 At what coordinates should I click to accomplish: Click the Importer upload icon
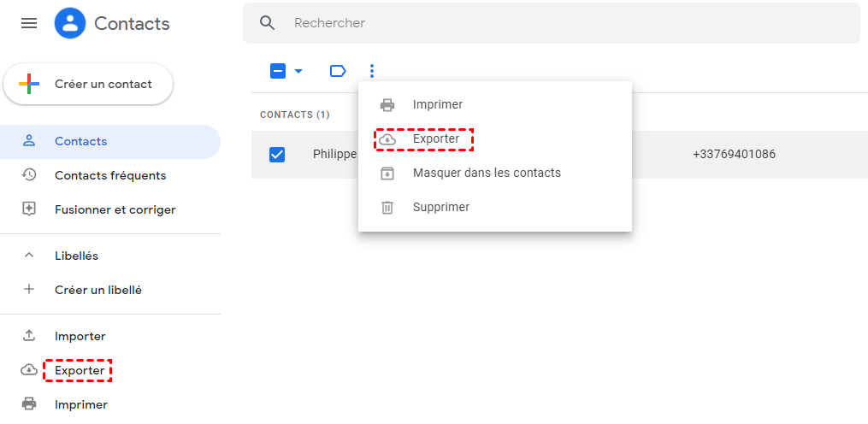click(29, 336)
